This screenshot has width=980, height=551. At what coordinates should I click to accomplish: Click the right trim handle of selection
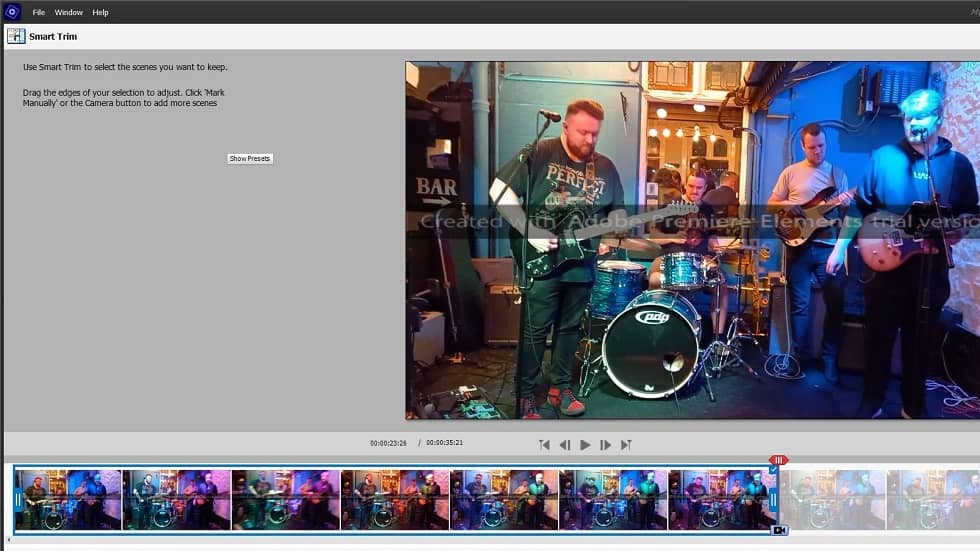(x=773, y=500)
